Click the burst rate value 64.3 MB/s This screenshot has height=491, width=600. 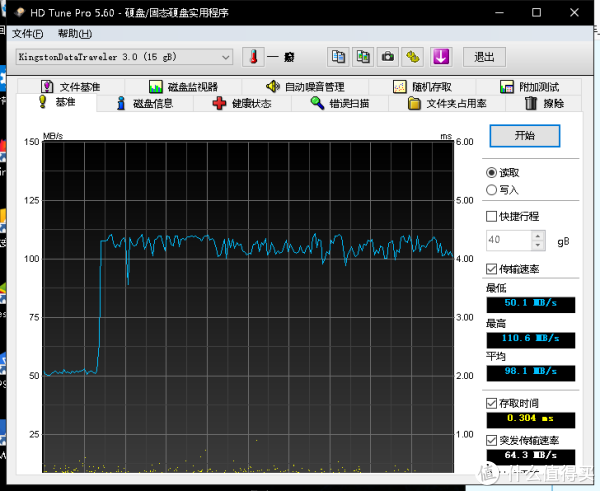pos(530,457)
